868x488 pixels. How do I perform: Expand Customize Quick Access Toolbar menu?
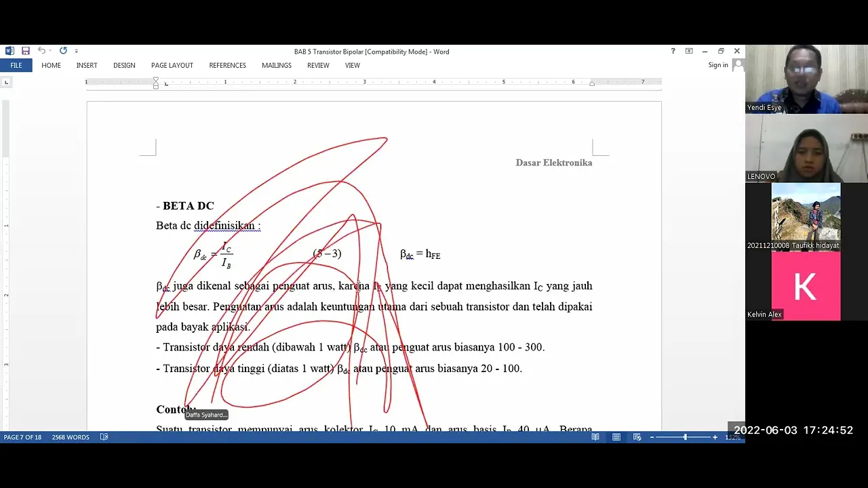[x=76, y=52]
